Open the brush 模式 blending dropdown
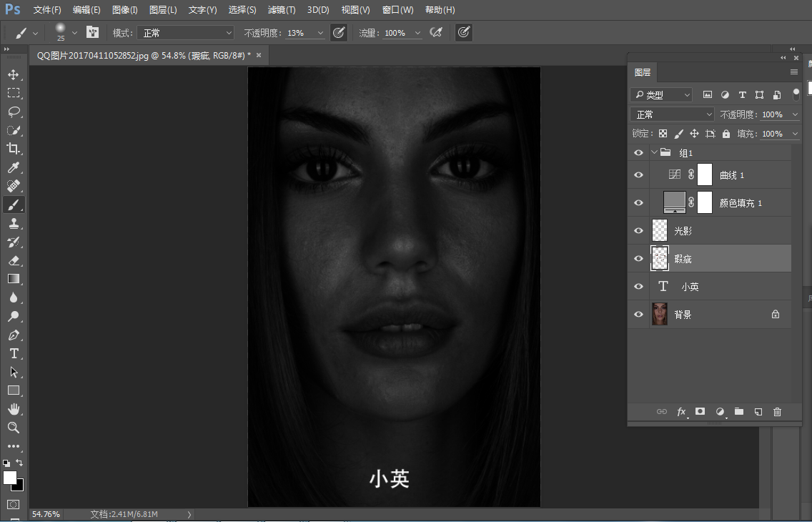This screenshot has height=522, width=812. [x=187, y=33]
